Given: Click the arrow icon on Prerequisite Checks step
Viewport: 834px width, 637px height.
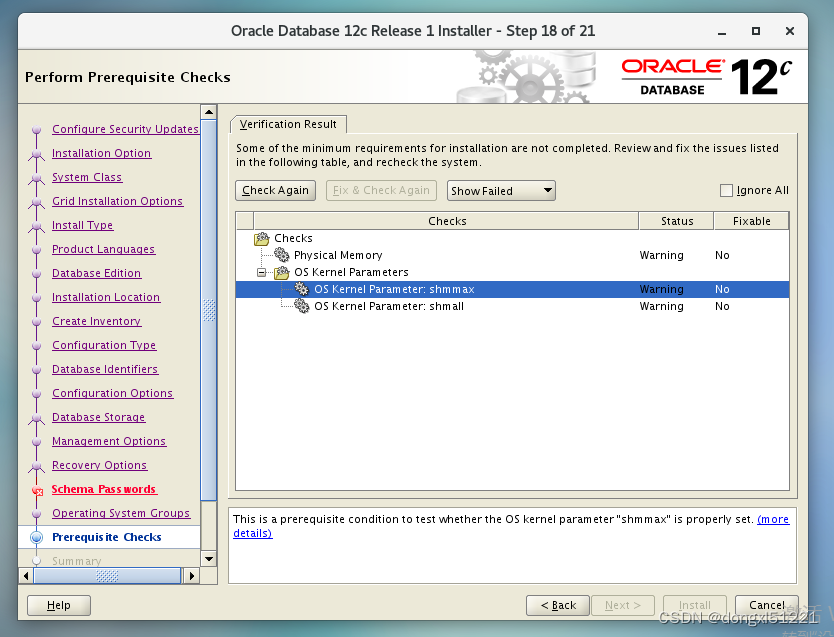Looking at the screenshot, I should tap(37, 537).
